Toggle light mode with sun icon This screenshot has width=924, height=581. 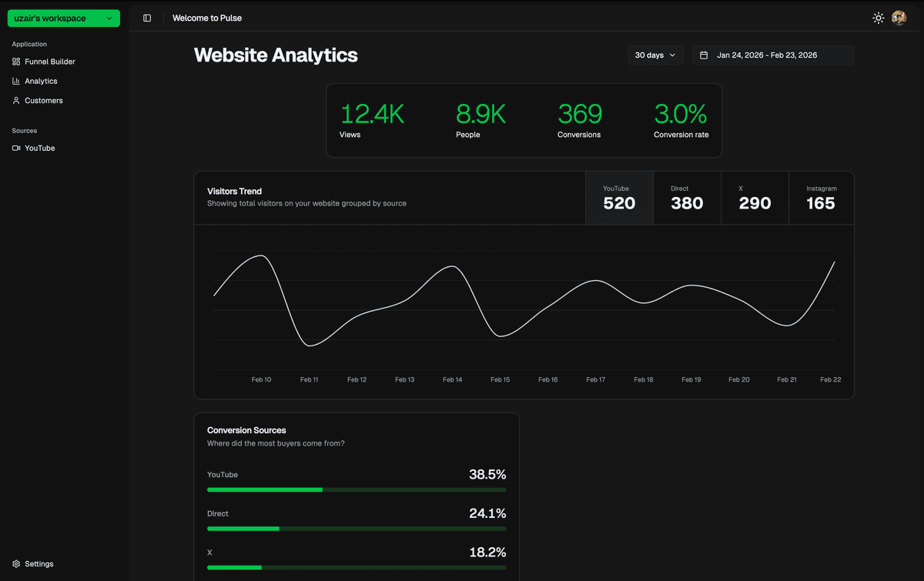pos(878,18)
